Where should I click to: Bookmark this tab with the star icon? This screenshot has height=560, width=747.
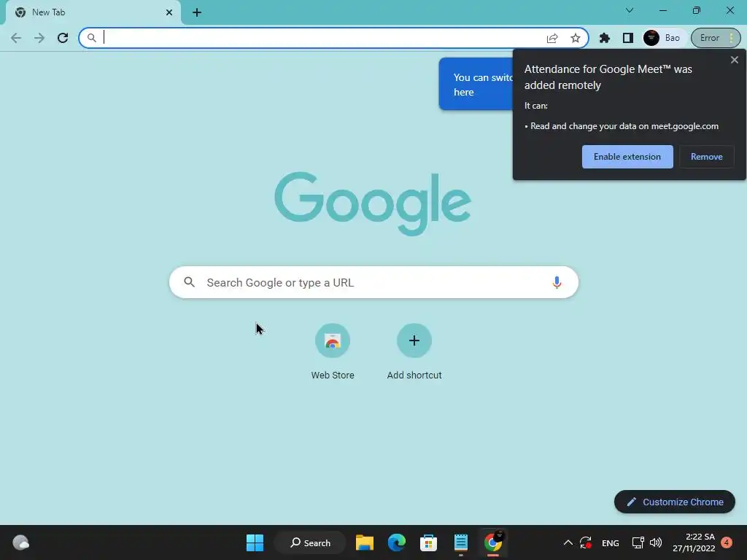576,38
